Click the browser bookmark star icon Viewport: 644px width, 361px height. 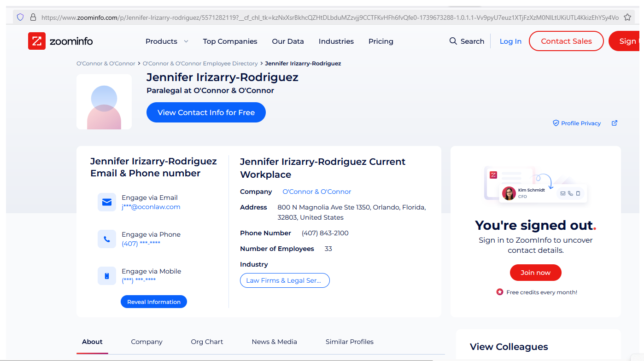627,17
